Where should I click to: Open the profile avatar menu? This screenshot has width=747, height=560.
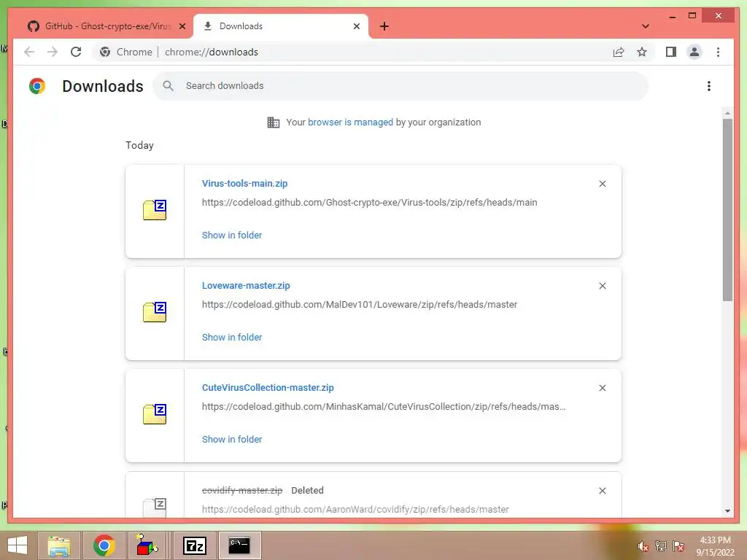pyautogui.click(x=694, y=52)
